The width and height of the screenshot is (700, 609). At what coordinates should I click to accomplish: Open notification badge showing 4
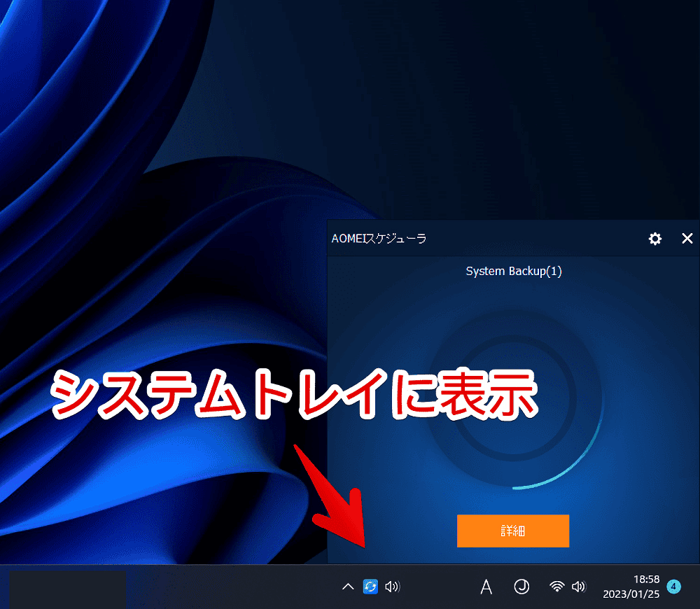[673, 586]
